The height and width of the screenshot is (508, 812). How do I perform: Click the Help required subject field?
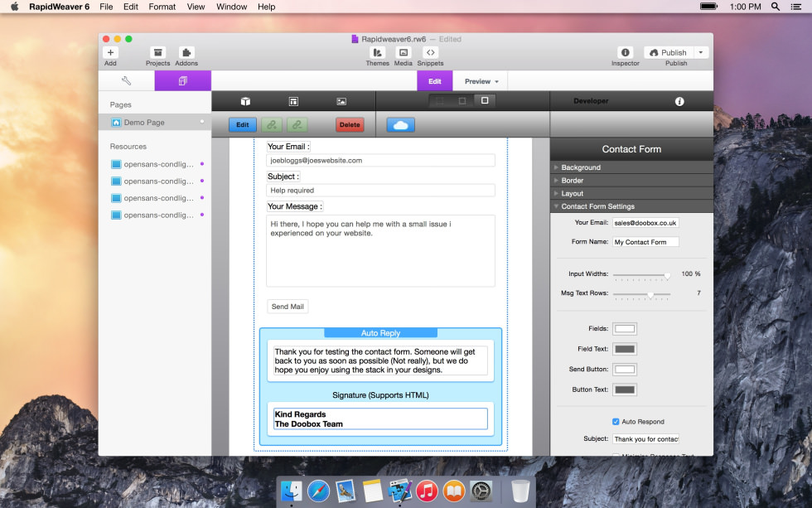tap(380, 190)
